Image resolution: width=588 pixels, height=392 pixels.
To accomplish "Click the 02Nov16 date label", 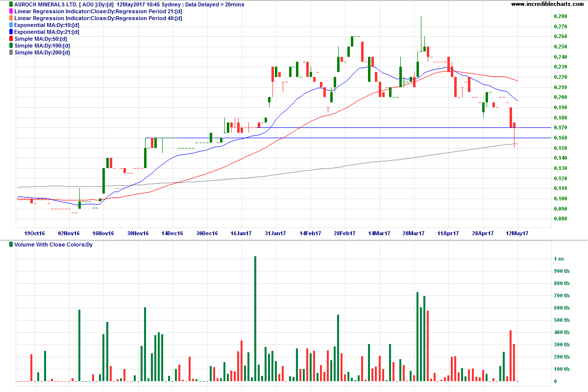I will point(69,233).
